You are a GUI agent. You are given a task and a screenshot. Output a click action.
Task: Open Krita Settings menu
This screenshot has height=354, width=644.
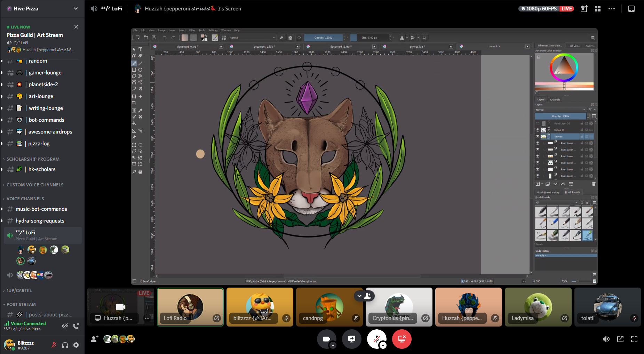213,31
